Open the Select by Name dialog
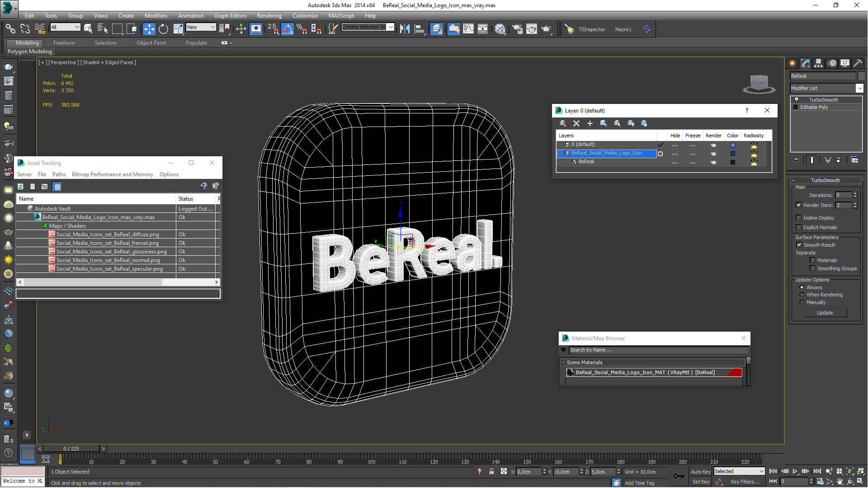The width and height of the screenshot is (868, 488). point(103,29)
